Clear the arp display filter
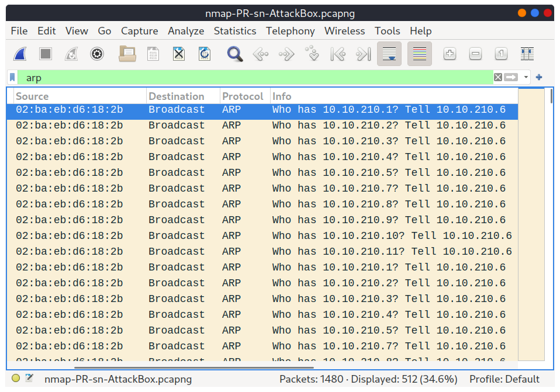This screenshot has width=560, height=392. [498, 77]
